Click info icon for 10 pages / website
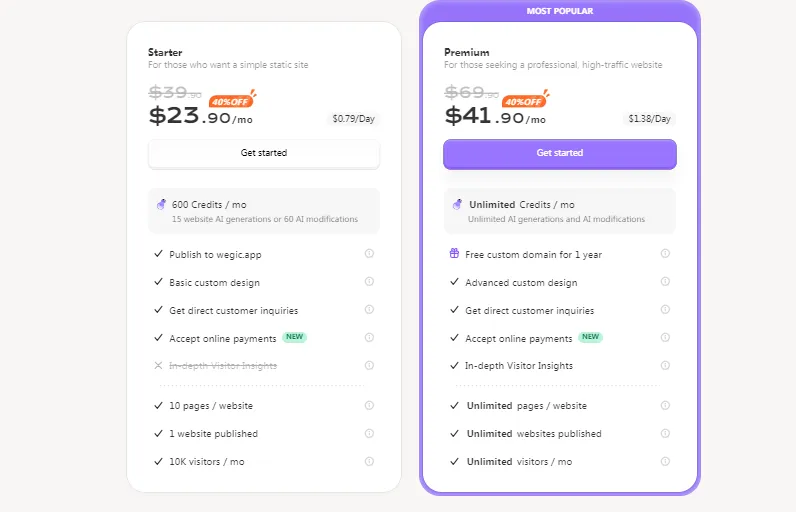 369,406
